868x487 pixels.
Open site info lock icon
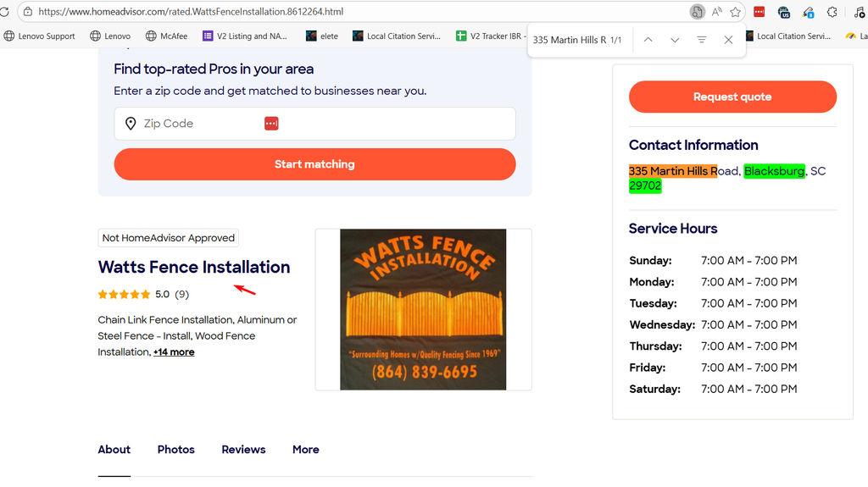[28, 12]
